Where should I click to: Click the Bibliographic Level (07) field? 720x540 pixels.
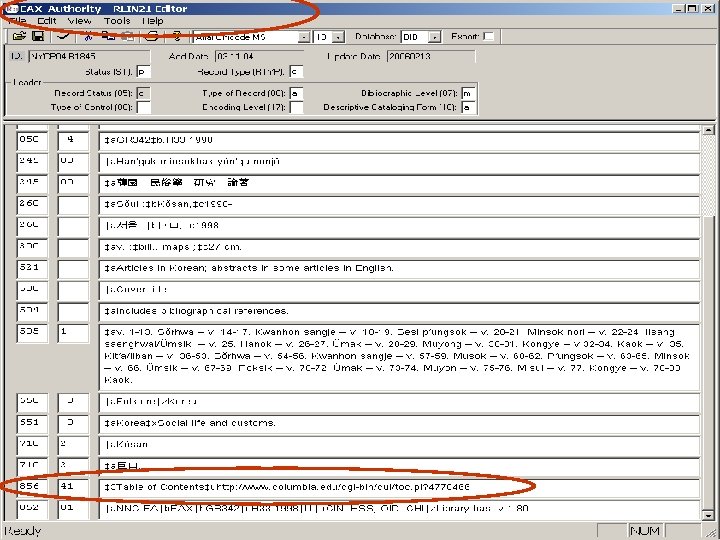coord(469,94)
